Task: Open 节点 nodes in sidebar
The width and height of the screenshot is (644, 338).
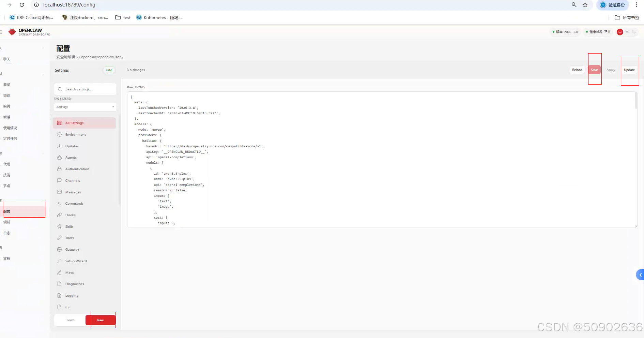Action: click(x=7, y=186)
